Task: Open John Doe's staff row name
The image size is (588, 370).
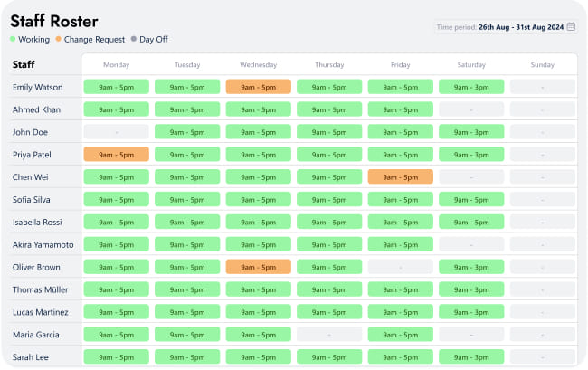Action: tap(30, 132)
